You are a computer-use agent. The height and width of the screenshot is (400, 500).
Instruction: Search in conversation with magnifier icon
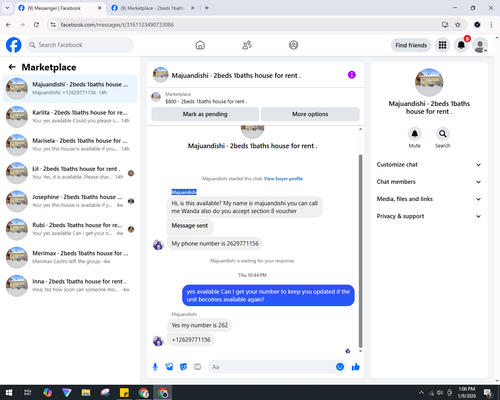tap(442, 134)
